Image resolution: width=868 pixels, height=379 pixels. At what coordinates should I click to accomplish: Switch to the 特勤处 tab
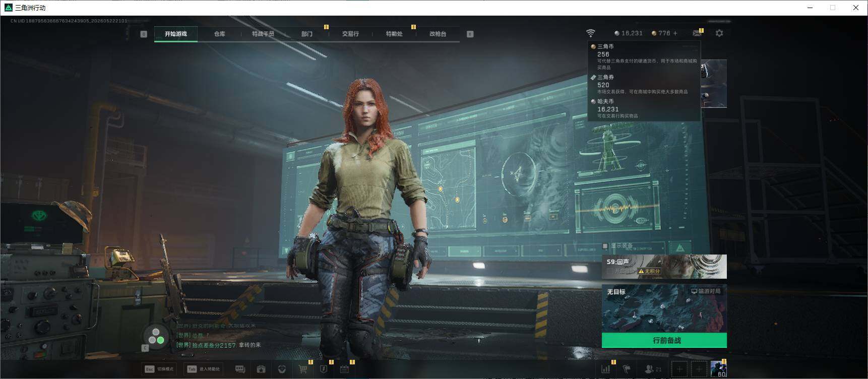(x=394, y=34)
